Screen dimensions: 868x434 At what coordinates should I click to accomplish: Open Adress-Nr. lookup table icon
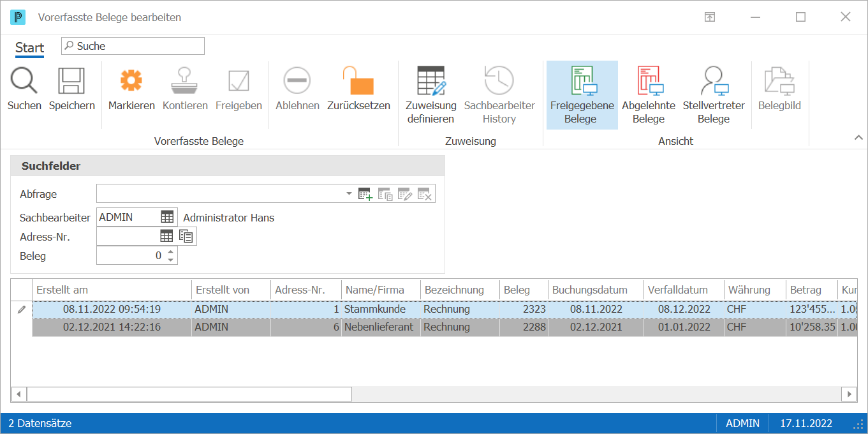pos(166,236)
